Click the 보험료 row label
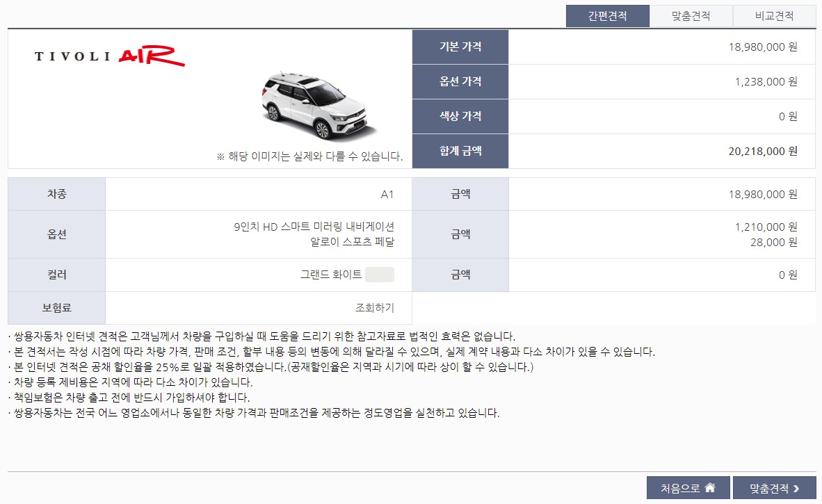This screenshot has width=822, height=504. [56, 307]
